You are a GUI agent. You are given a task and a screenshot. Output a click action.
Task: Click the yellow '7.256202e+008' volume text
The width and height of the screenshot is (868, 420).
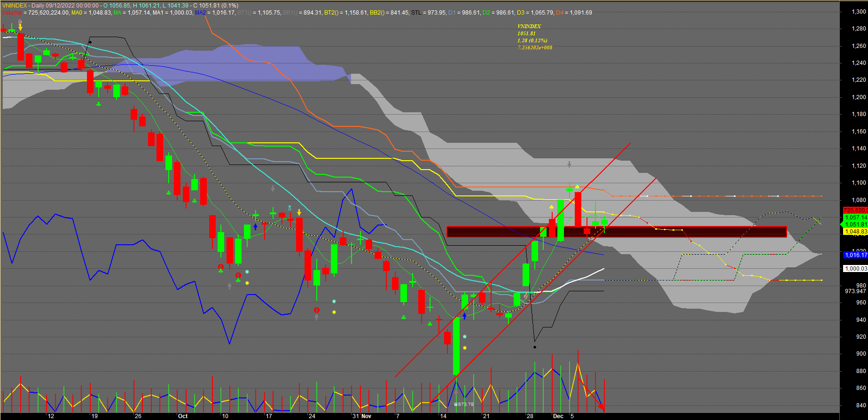point(535,47)
